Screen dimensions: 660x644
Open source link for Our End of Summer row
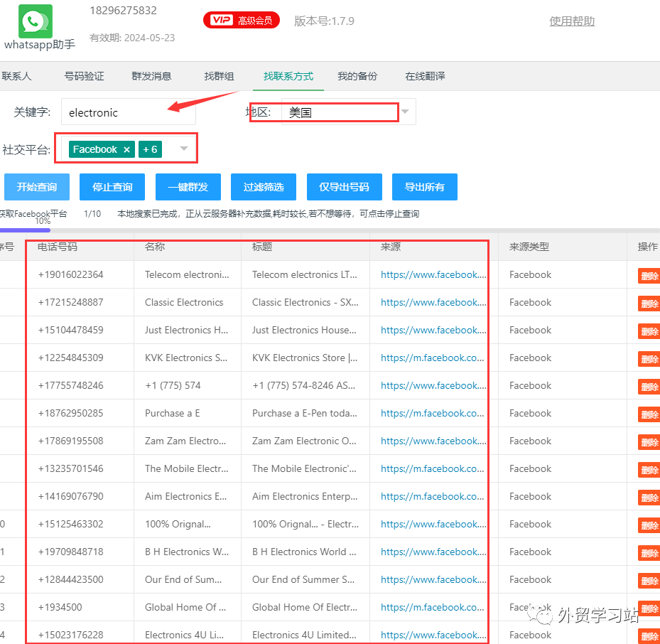pos(433,580)
